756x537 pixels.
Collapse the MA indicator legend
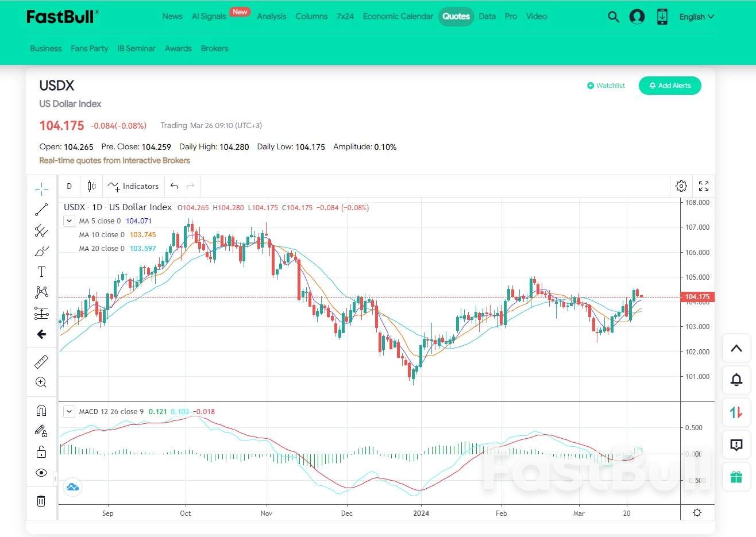[69, 221]
